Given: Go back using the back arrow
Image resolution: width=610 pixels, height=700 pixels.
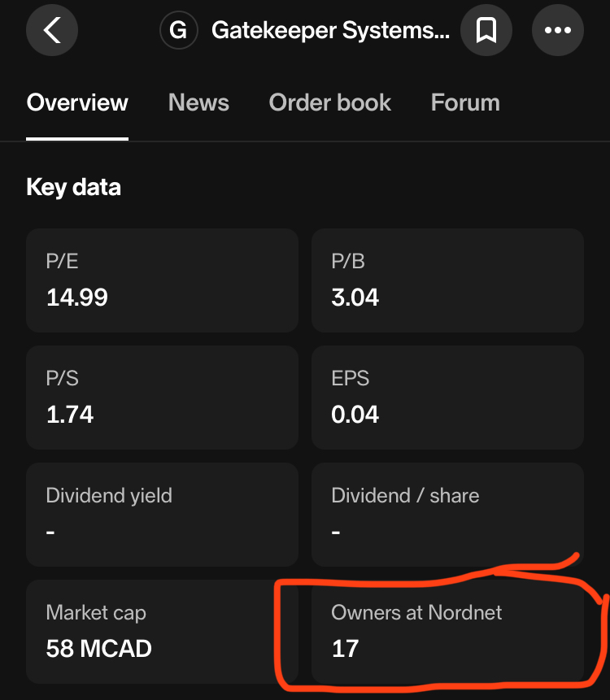Looking at the screenshot, I should coord(52,31).
